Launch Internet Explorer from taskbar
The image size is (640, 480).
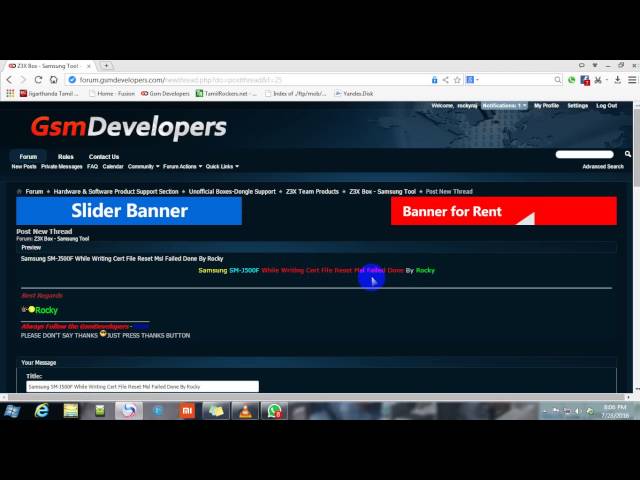(x=42, y=411)
